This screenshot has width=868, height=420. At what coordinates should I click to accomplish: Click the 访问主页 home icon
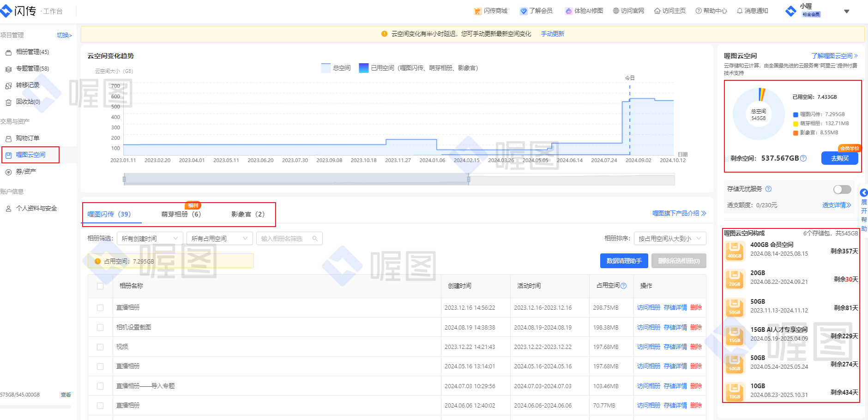[657, 11]
